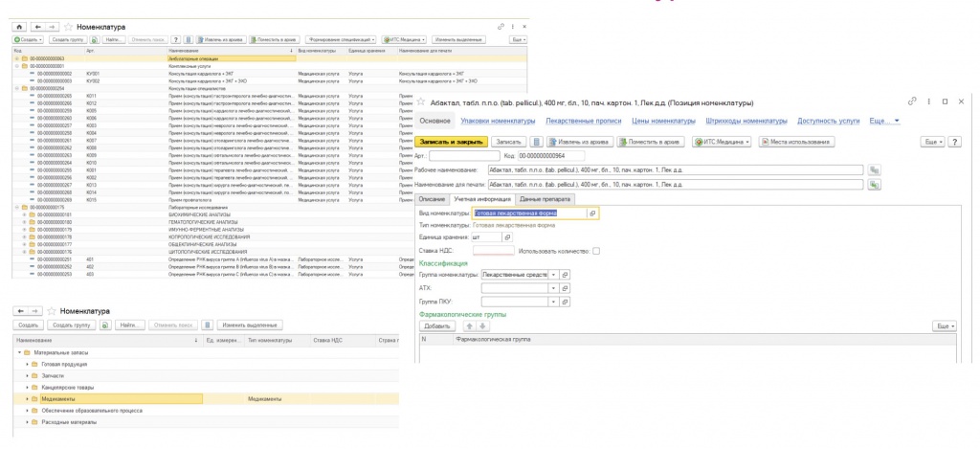The image size is (980, 449).
Task: Select Канцелярские товары folder row
Action: 207,387
